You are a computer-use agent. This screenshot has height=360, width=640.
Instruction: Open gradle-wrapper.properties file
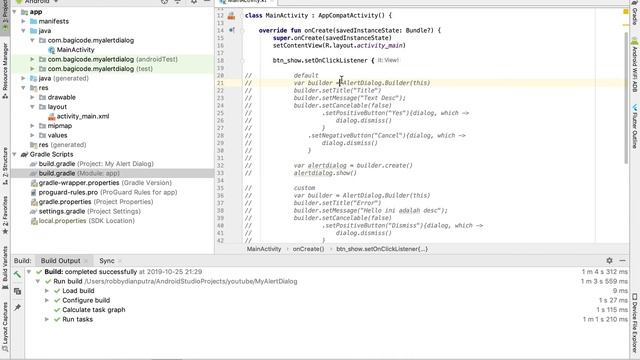click(105, 183)
